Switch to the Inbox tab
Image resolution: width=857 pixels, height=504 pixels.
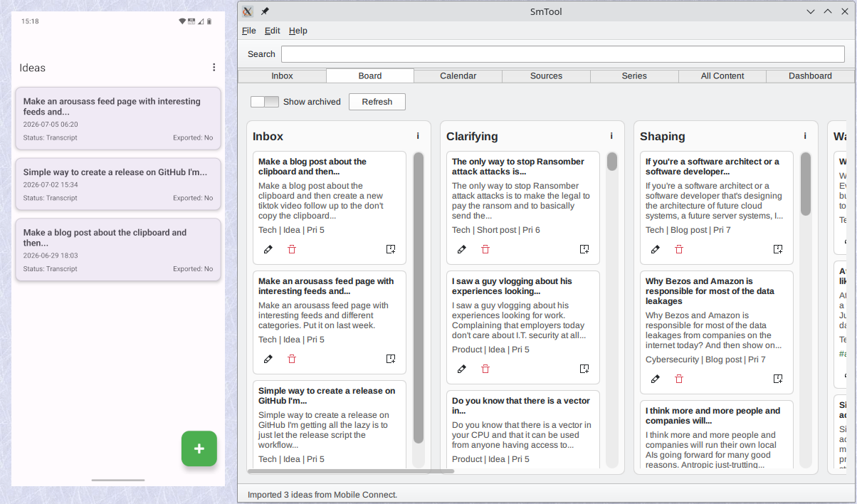(x=282, y=76)
